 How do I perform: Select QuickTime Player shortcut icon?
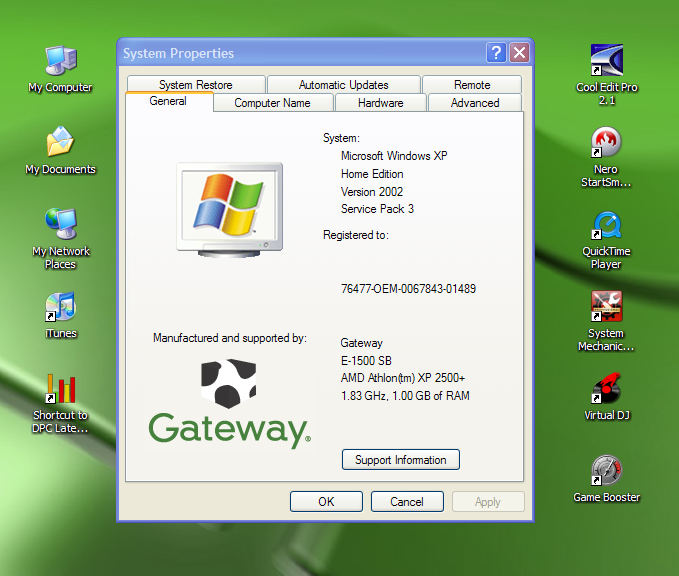(x=607, y=240)
